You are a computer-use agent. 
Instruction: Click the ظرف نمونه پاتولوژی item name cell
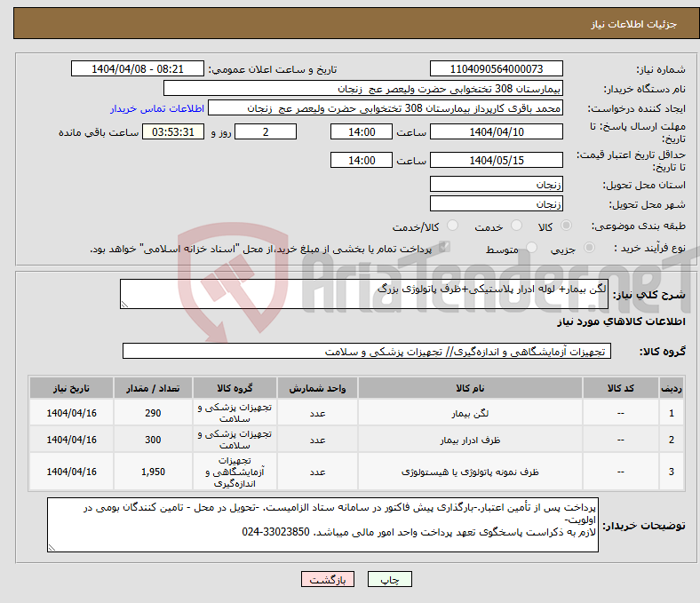(470, 472)
